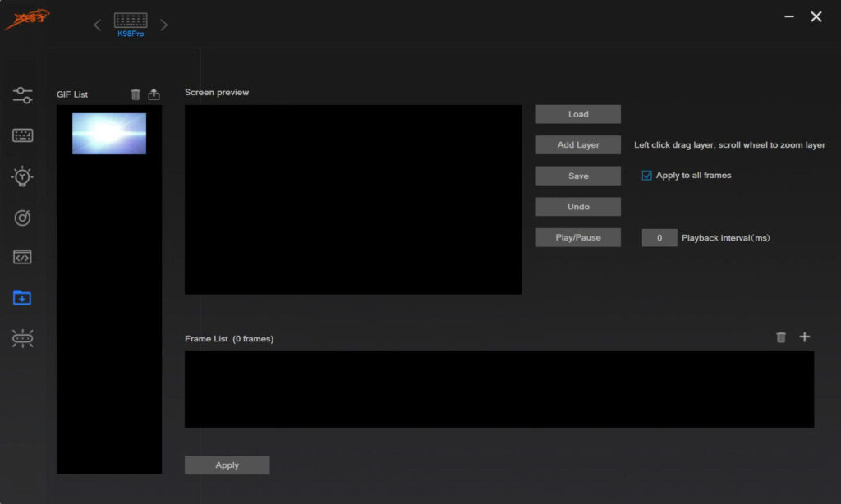
Task: Click the Screen preview canvas area
Action: pyautogui.click(x=353, y=199)
